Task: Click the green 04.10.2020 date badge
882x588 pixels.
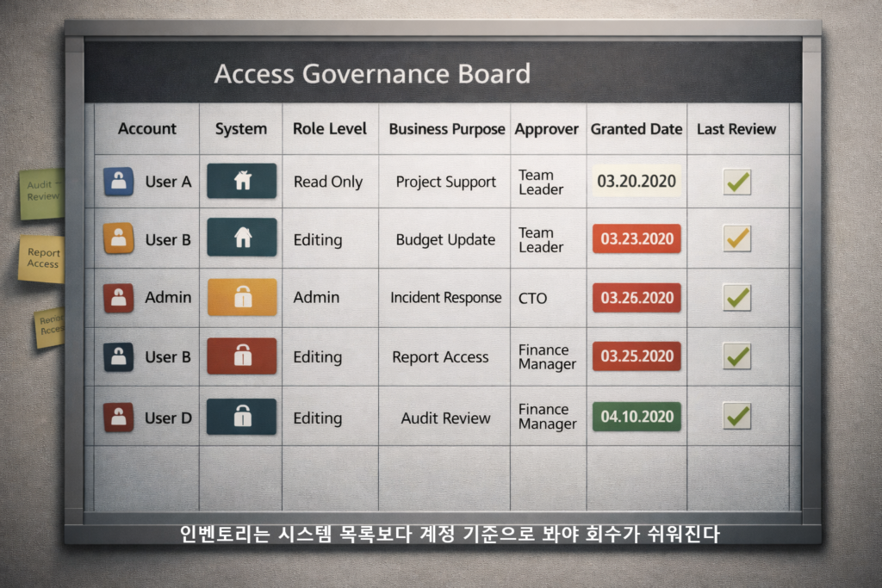Action: [x=637, y=417]
